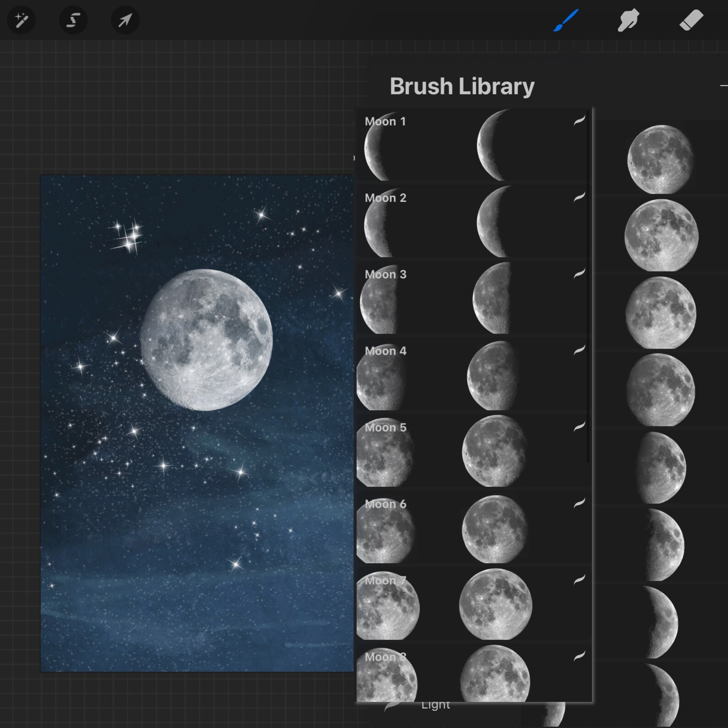Choose the Moon 1 brush label
This screenshot has height=728, width=728.
(x=385, y=121)
